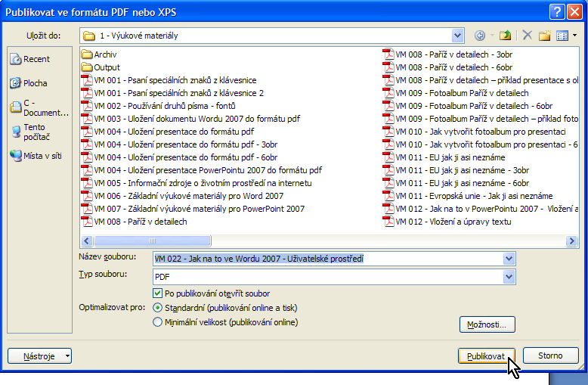Click the Delete (X) toolbar icon

point(528,36)
